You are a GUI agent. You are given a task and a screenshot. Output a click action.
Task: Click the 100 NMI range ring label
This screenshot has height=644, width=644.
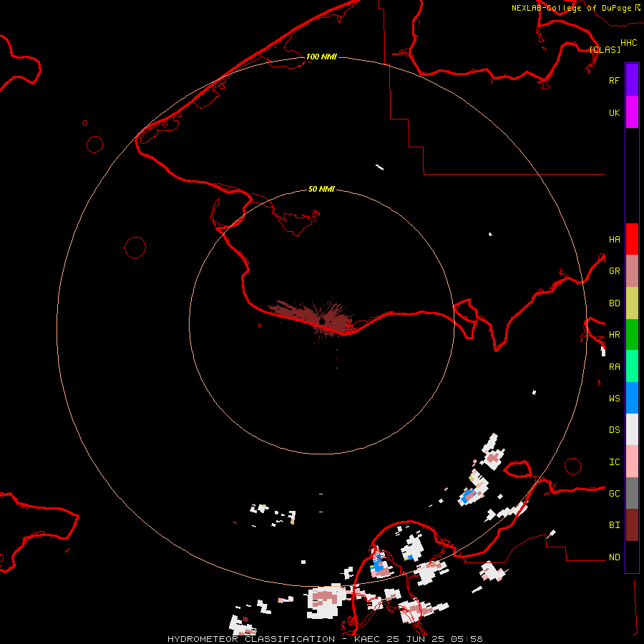[321, 57]
